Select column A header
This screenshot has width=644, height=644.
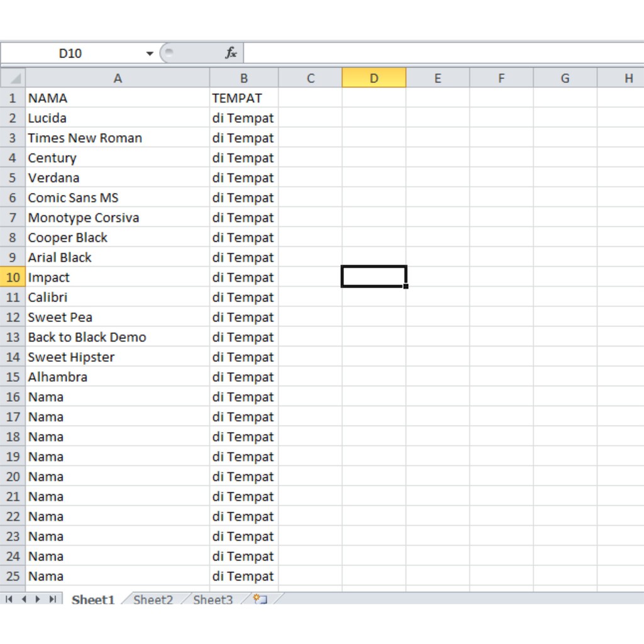tap(118, 79)
